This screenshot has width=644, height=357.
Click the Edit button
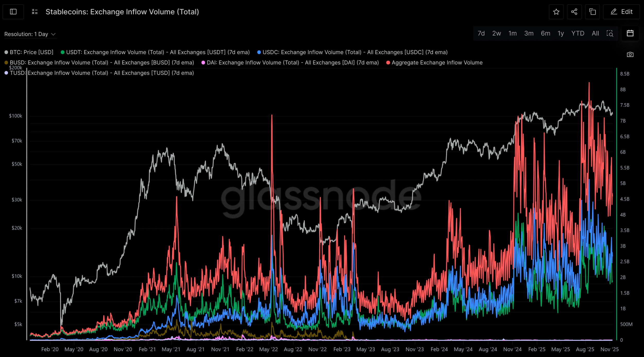621,12
